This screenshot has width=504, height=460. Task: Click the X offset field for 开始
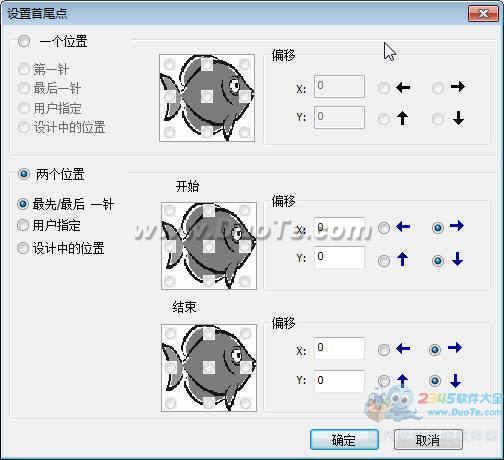[x=339, y=228]
